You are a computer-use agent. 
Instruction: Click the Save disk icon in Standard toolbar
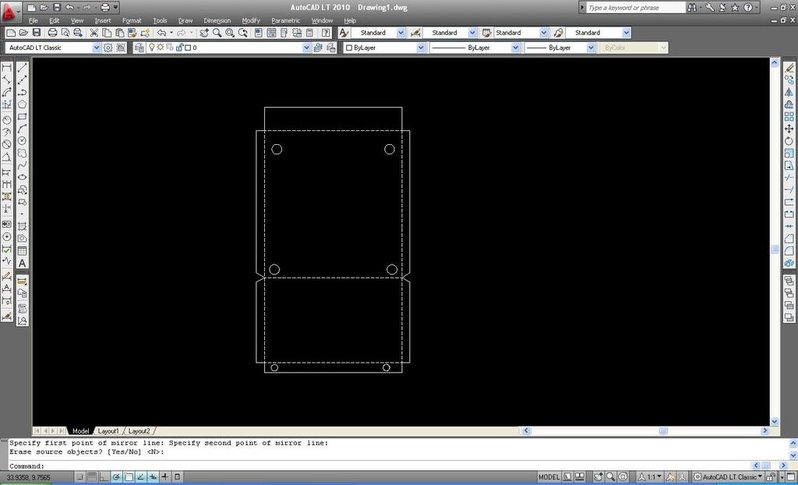(37, 33)
